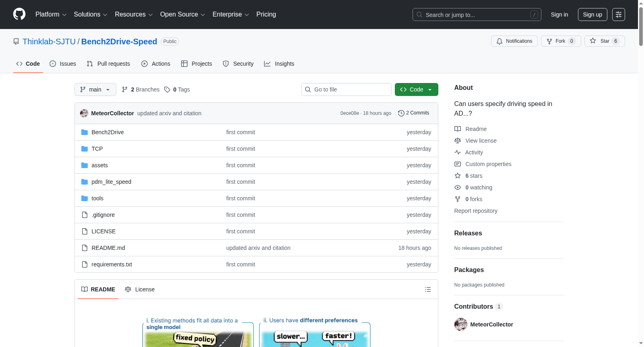644x347 pixels.
Task: Star the Bench2Drive-Speed repository
Action: pyautogui.click(x=604, y=41)
